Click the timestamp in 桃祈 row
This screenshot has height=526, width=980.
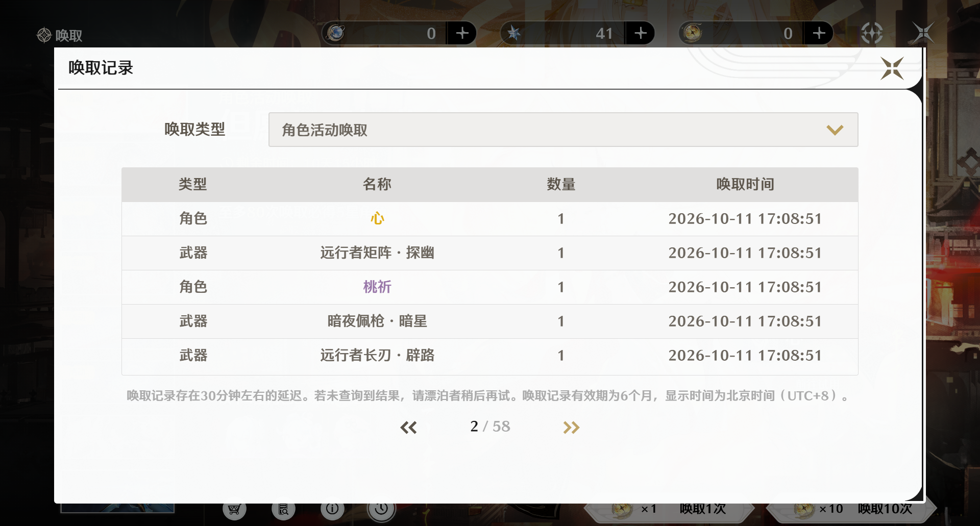pyautogui.click(x=745, y=287)
